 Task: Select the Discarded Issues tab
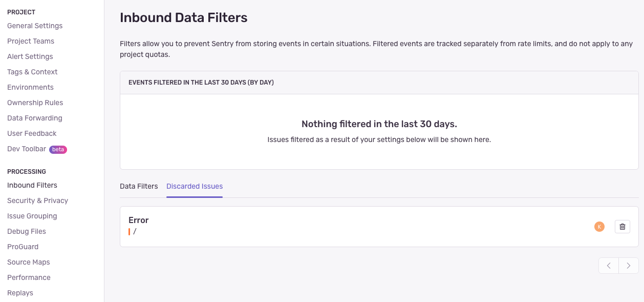195,186
